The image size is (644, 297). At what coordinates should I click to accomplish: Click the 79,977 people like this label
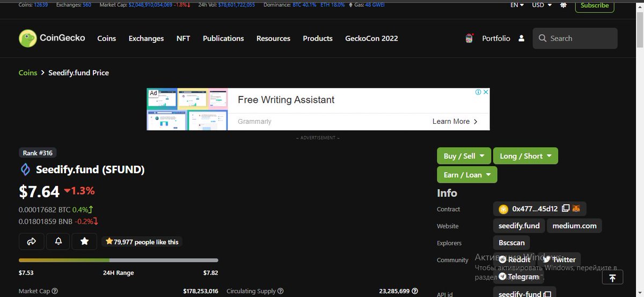142,242
